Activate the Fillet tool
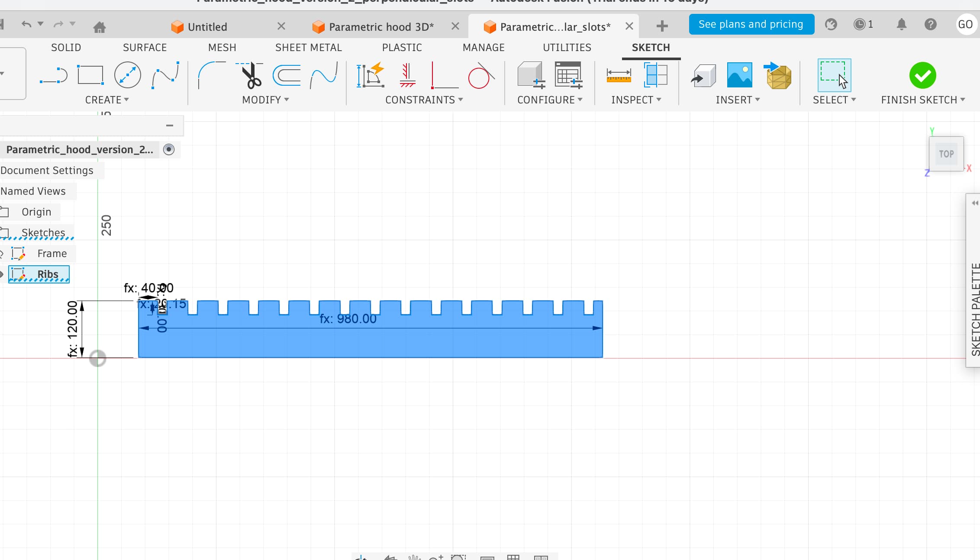 click(x=211, y=75)
